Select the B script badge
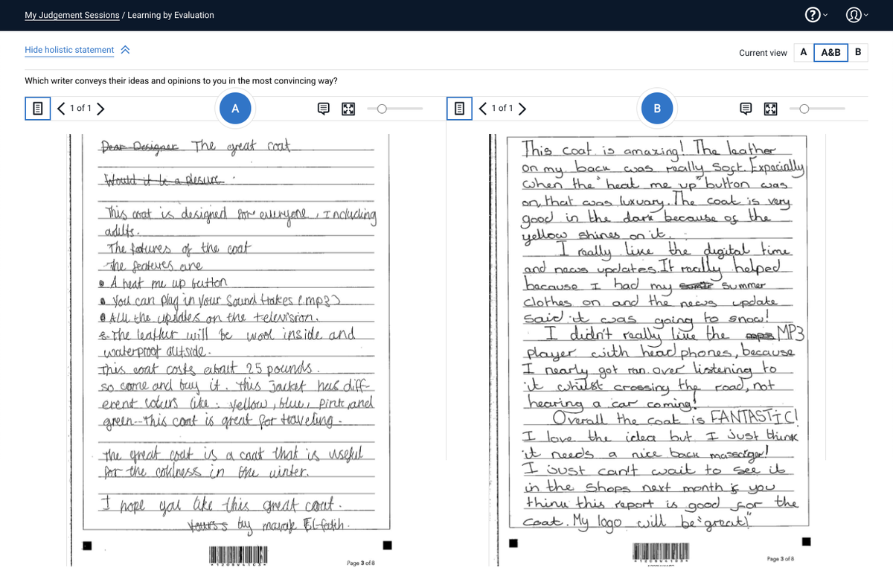893x588 pixels. coord(657,107)
